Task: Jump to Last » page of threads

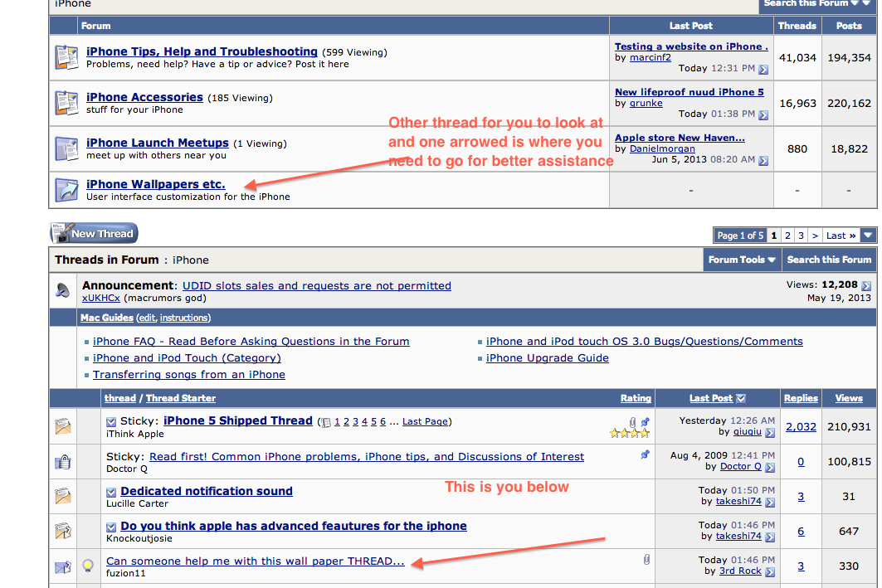Action: coord(841,236)
